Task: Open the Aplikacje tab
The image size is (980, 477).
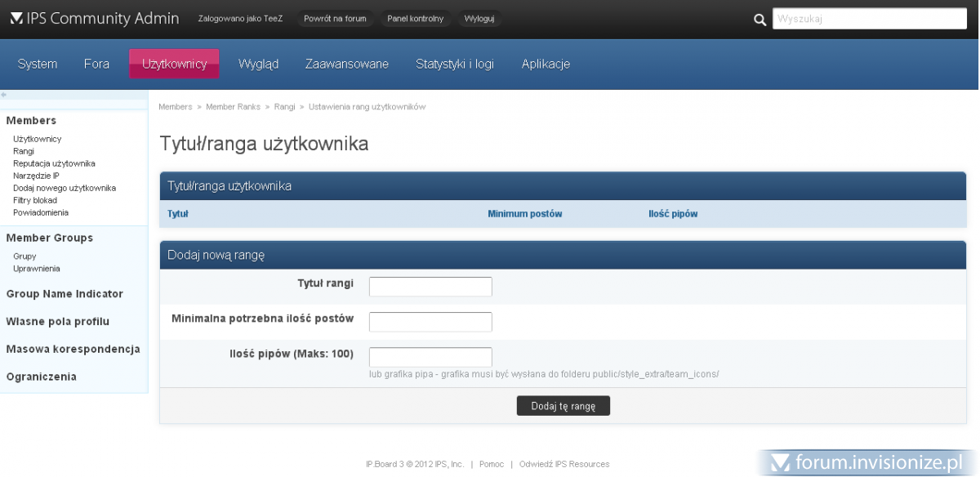Action: 546,65
